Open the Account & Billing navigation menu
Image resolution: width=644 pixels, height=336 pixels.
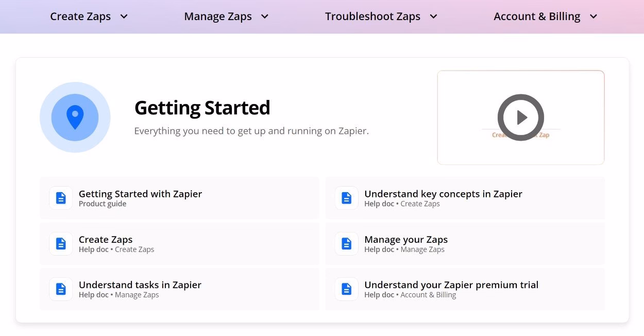[537, 16]
